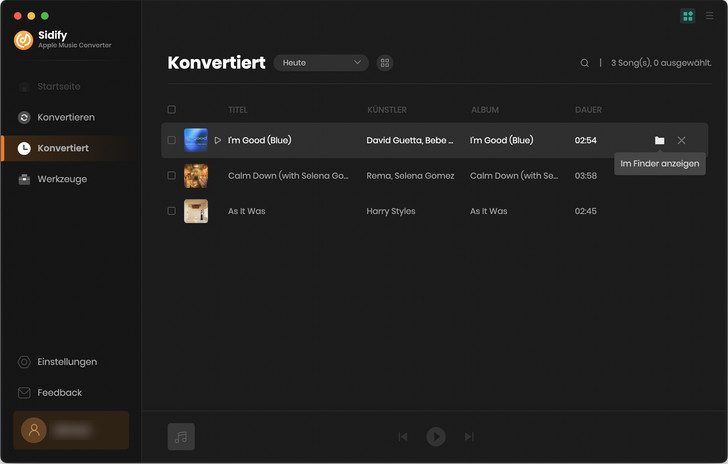This screenshot has height=464, width=728.
Task: Click the Konvertiert page heading
Action: click(x=216, y=63)
